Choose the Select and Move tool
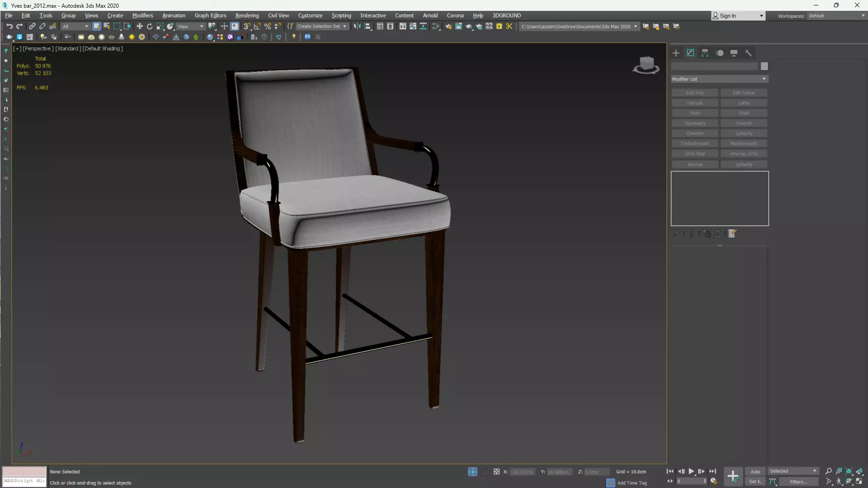 pyautogui.click(x=139, y=26)
